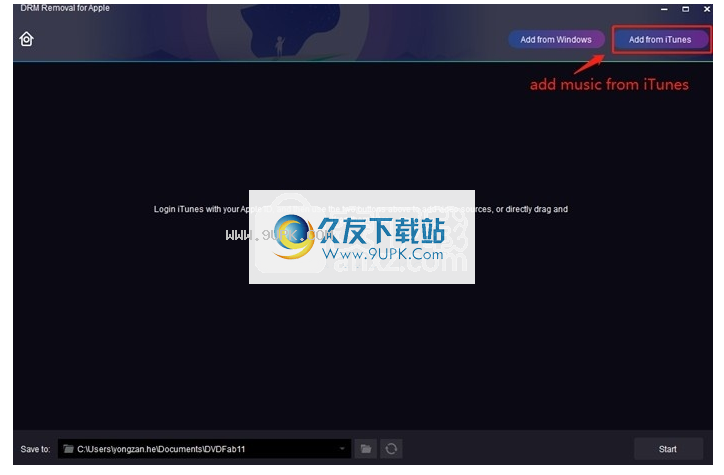Minimize the DRM Removal window
Screen dimensions: 724x475
point(664,9)
